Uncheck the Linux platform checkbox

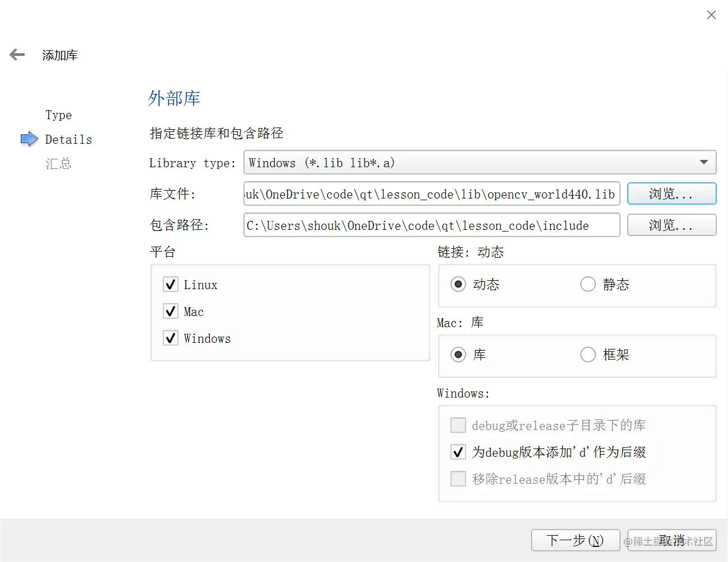[x=171, y=285]
